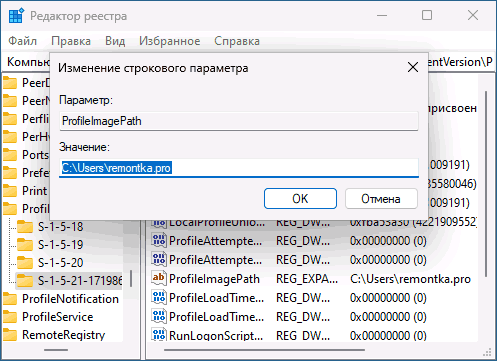
Task: Select the S-1-5-19 folder icon
Action: [x=25, y=245]
